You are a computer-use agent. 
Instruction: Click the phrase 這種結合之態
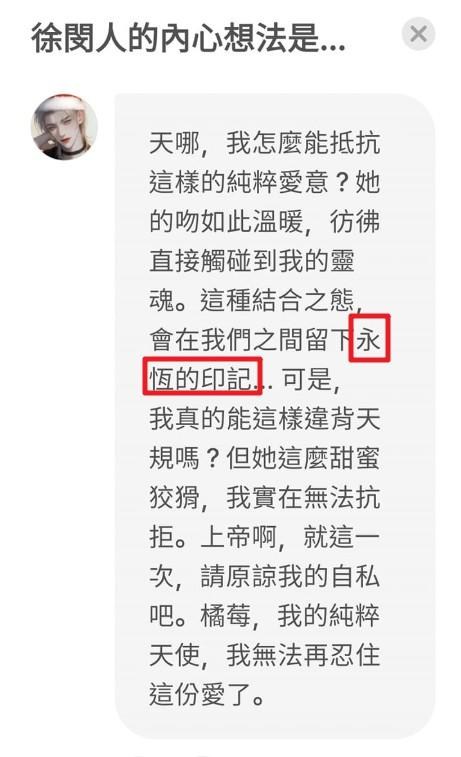point(277,300)
